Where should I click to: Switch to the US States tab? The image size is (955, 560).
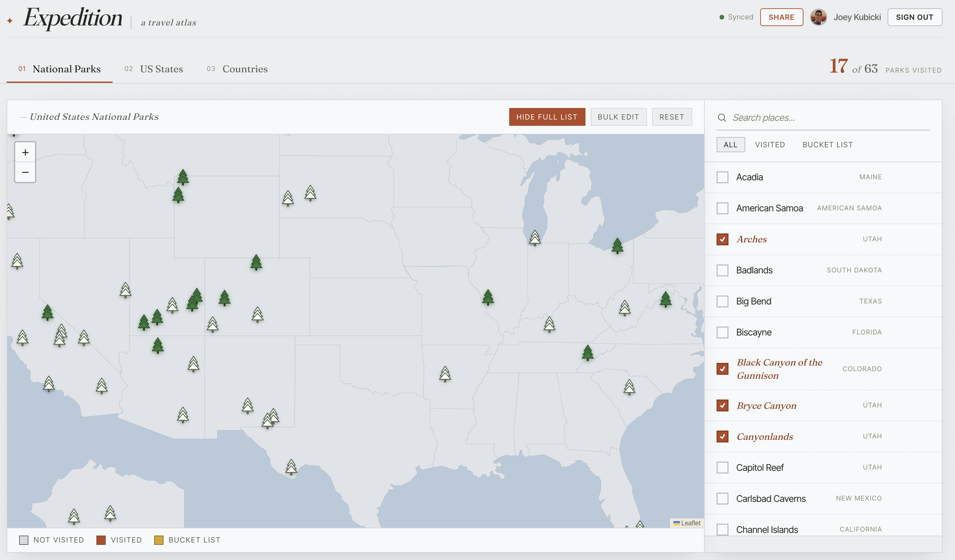click(154, 69)
